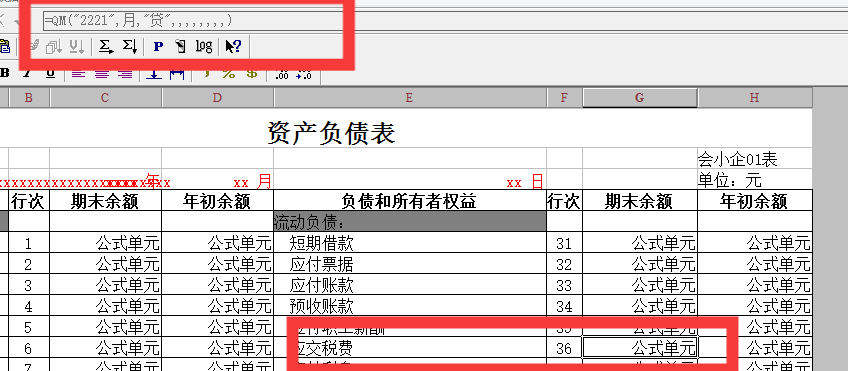Click the row number 31 cell
848x371 pixels.
[x=564, y=243]
